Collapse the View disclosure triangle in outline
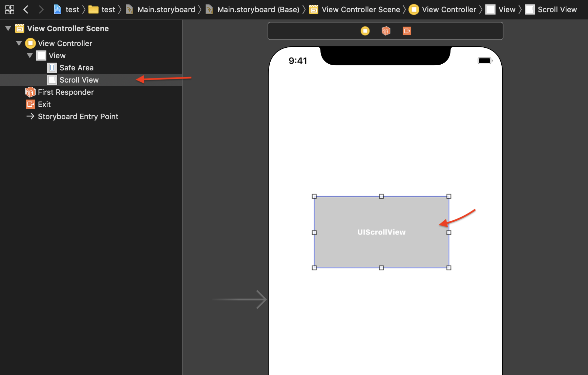588x375 pixels. (x=30, y=56)
